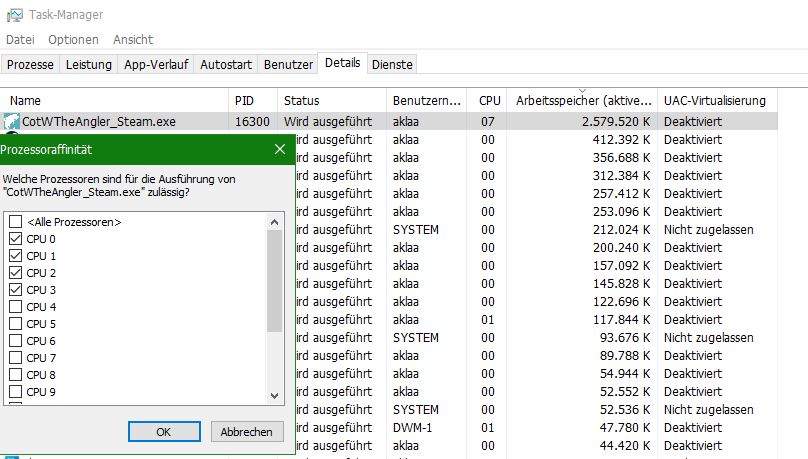The height and width of the screenshot is (459, 808).
Task: Select the row with 122.696 K memory
Action: (x=536, y=302)
